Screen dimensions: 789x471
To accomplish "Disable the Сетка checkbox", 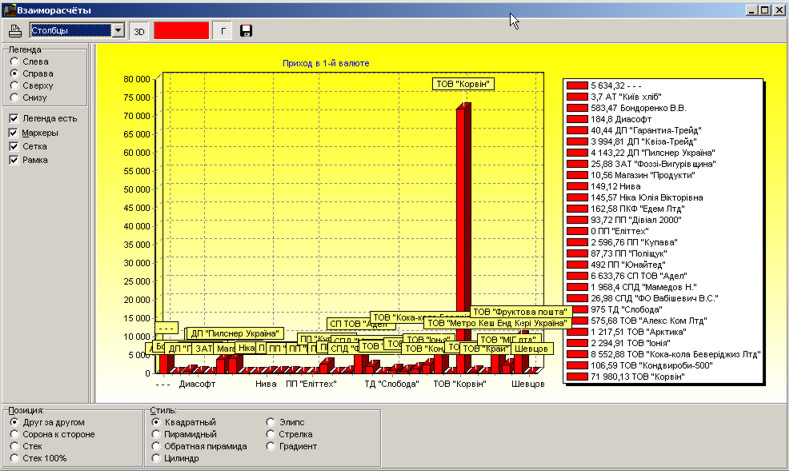I will 13,146.
